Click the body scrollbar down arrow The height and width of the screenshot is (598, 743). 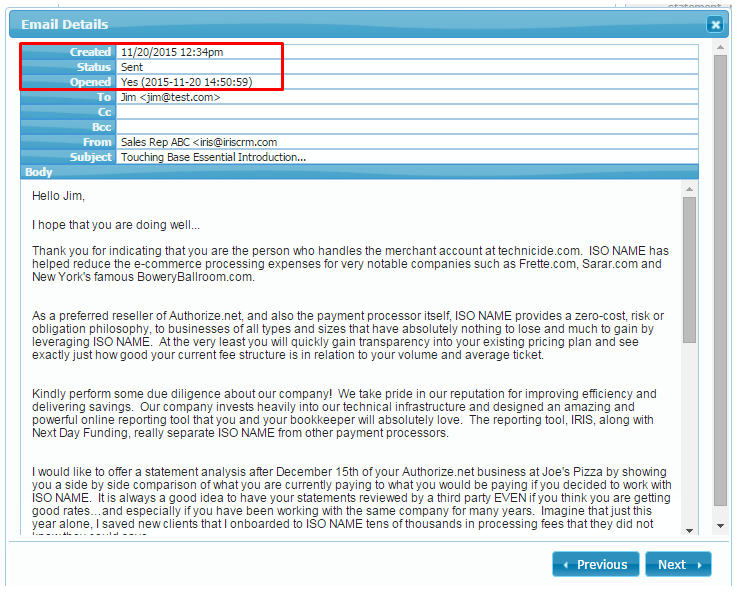(x=689, y=531)
